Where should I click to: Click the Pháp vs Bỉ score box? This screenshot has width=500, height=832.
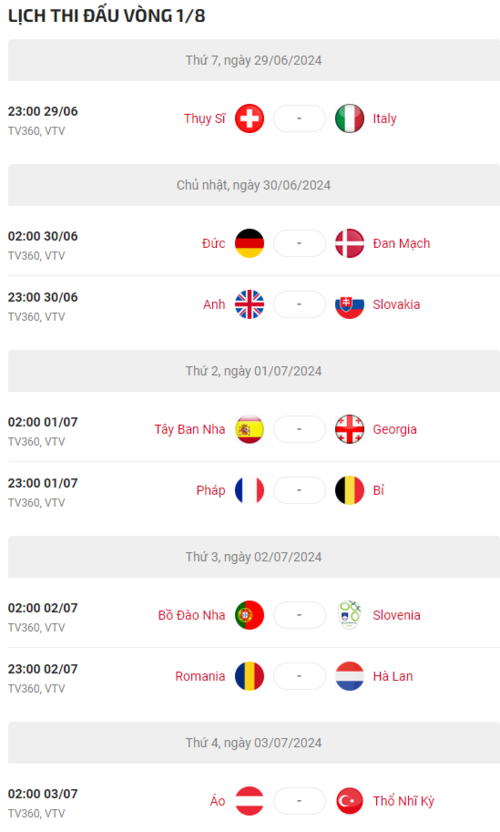pos(299,490)
